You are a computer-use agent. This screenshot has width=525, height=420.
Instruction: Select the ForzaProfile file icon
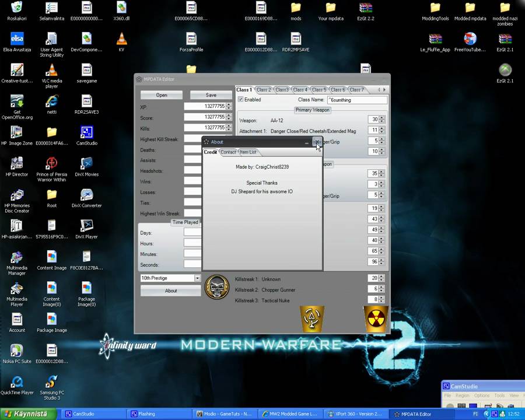tap(191, 42)
